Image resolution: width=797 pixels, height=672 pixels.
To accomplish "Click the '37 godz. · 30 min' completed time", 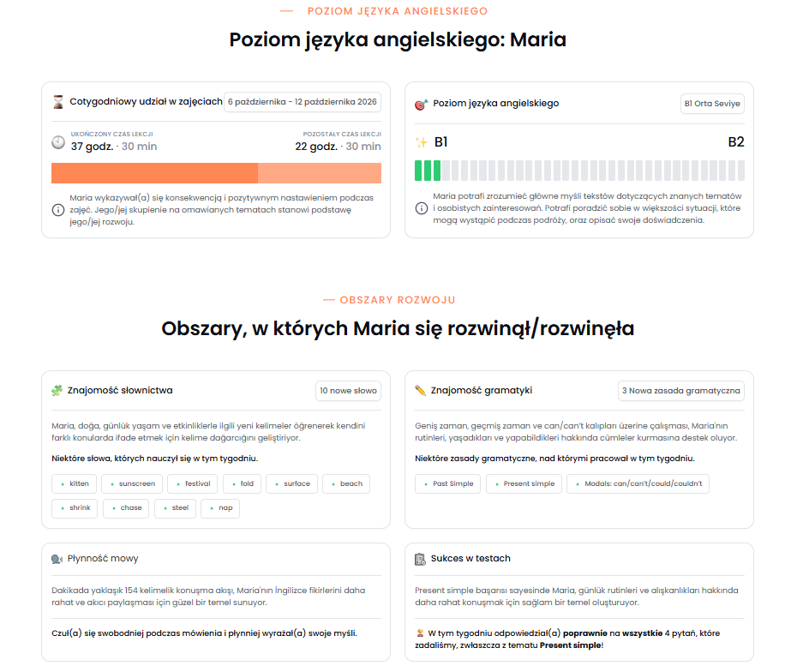I will [x=114, y=147].
